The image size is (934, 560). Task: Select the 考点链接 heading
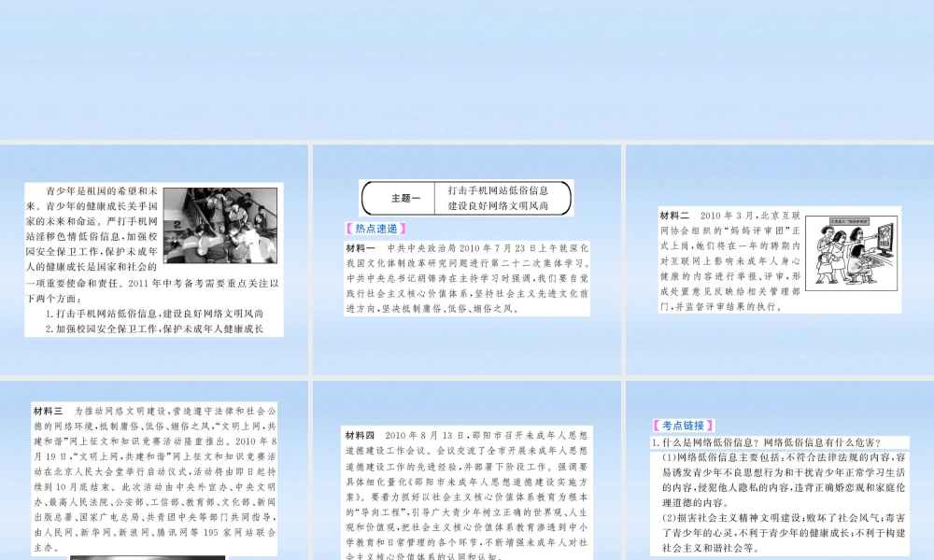[684, 426]
